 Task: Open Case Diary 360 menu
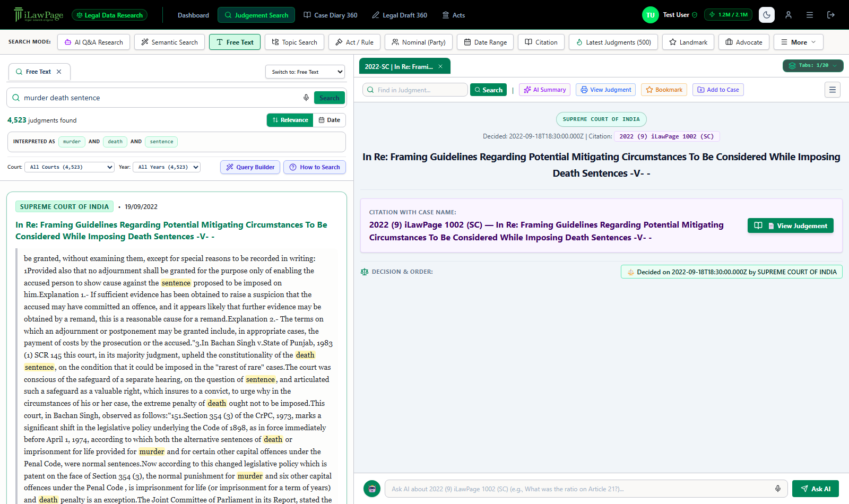[331, 15]
